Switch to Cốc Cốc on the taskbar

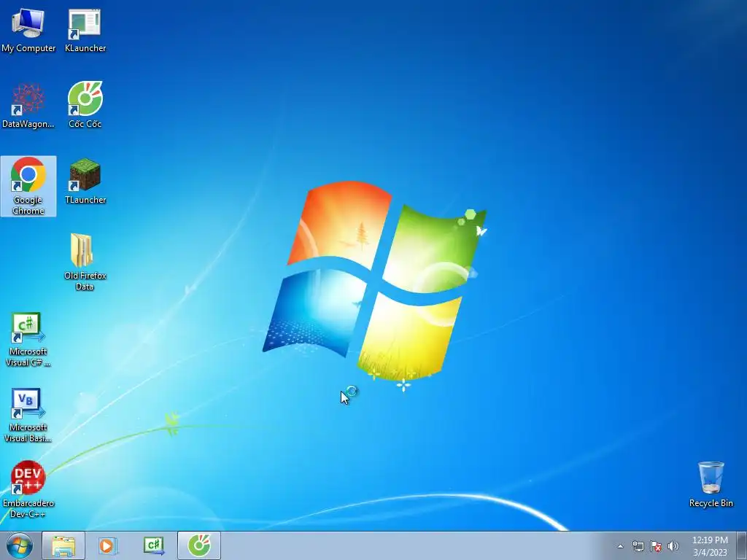click(199, 545)
